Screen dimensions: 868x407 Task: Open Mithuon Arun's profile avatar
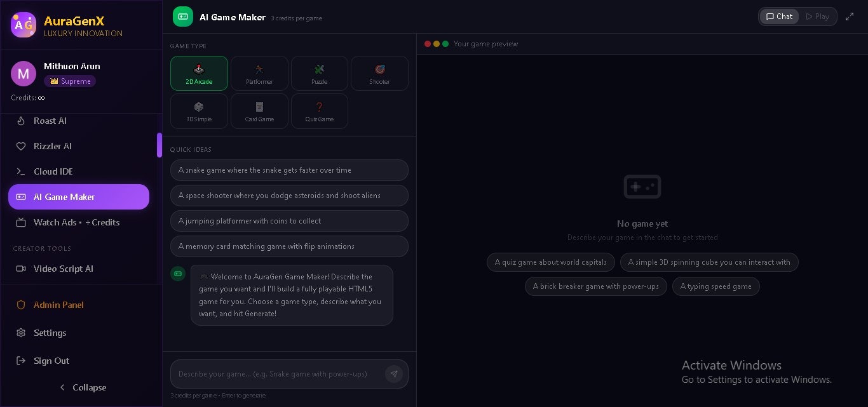tap(24, 74)
